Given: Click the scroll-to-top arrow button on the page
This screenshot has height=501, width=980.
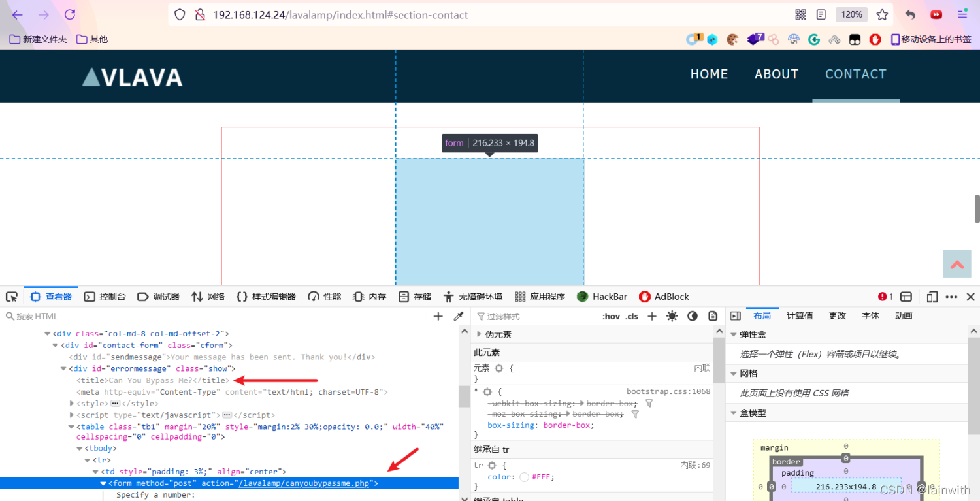Looking at the screenshot, I should pos(957,264).
